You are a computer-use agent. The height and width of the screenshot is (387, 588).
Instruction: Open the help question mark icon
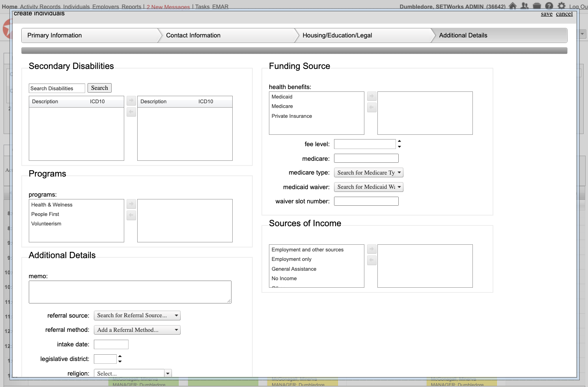click(549, 6)
